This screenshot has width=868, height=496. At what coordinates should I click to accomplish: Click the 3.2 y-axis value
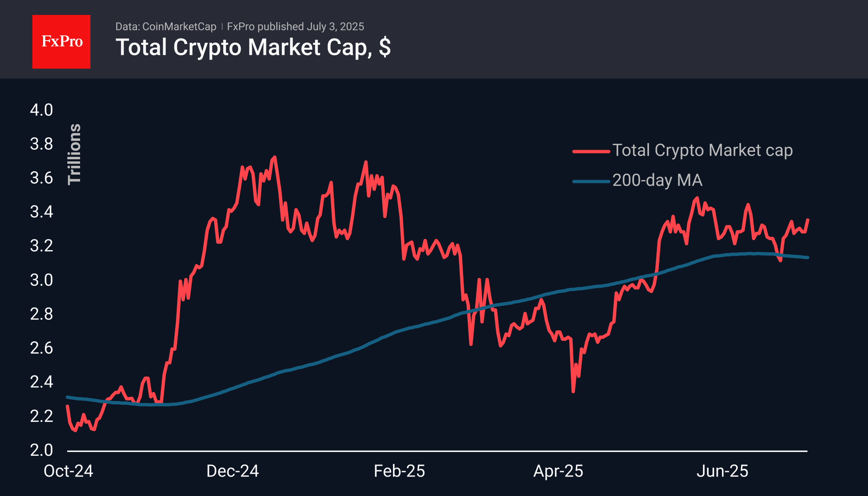(x=41, y=246)
